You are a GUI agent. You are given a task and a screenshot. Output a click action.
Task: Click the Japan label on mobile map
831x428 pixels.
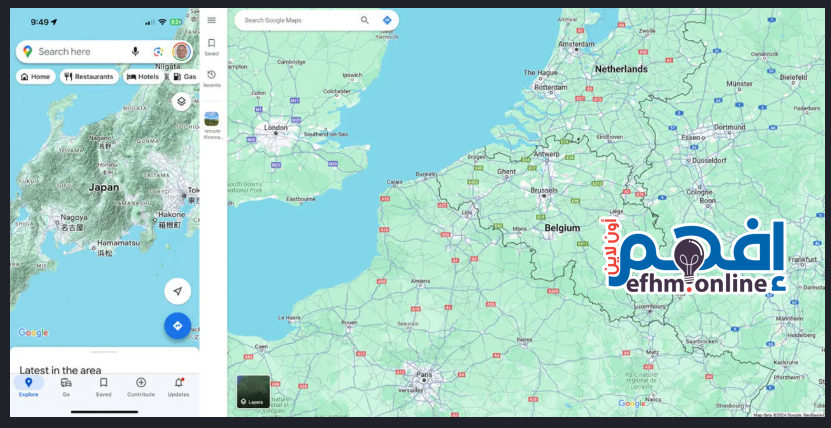[103, 187]
